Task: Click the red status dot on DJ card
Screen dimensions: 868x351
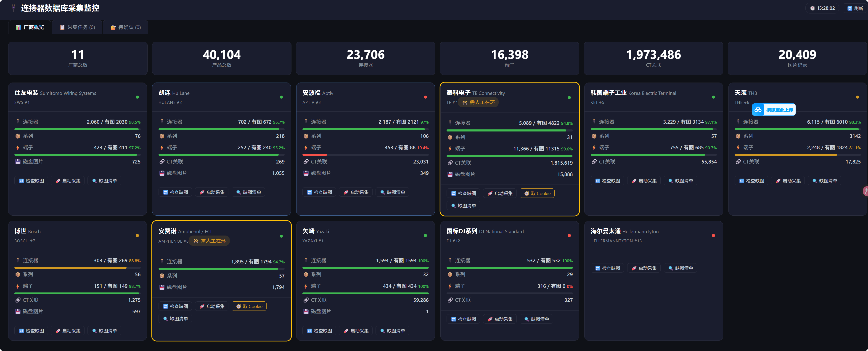Action: coord(569,236)
